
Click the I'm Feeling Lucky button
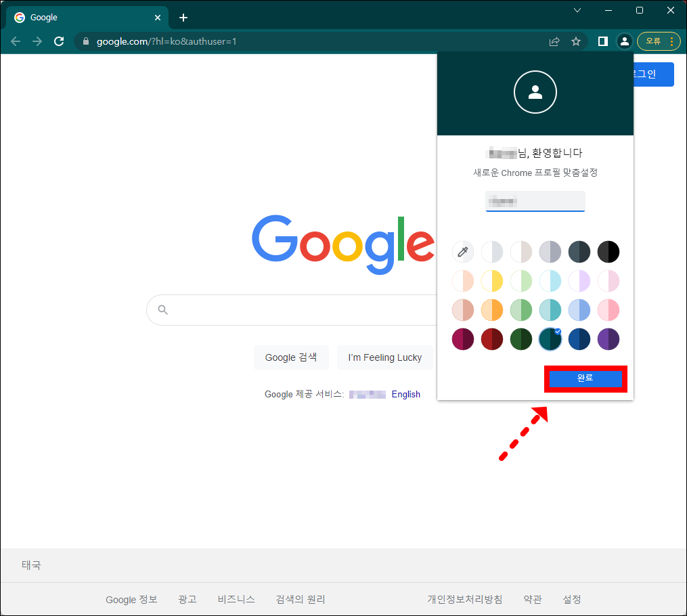[385, 357]
